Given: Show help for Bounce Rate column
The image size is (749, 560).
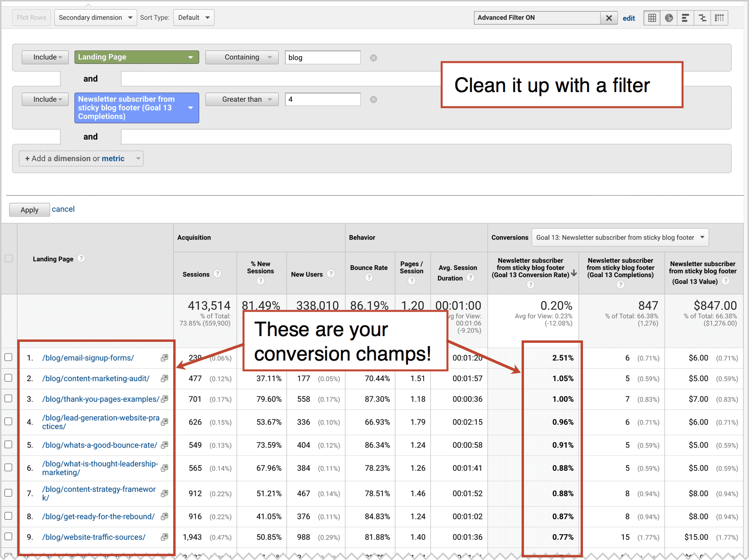Looking at the screenshot, I should [369, 278].
